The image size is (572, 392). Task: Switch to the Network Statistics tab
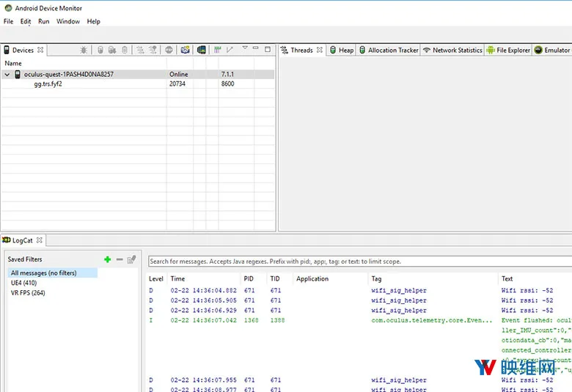click(452, 50)
